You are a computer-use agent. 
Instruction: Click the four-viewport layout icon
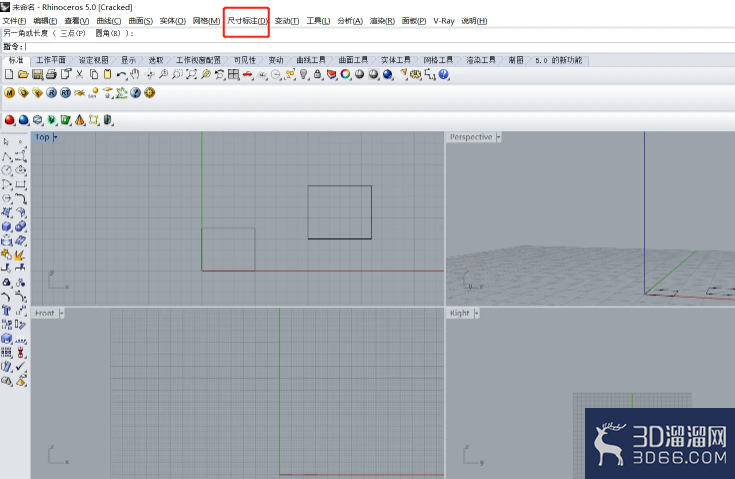click(x=233, y=74)
